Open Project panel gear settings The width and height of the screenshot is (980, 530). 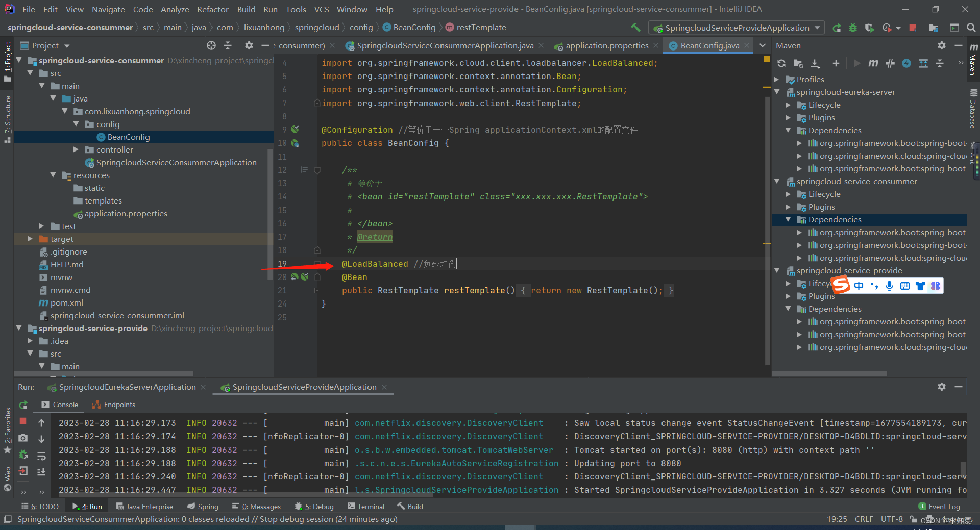pyautogui.click(x=249, y=45)
